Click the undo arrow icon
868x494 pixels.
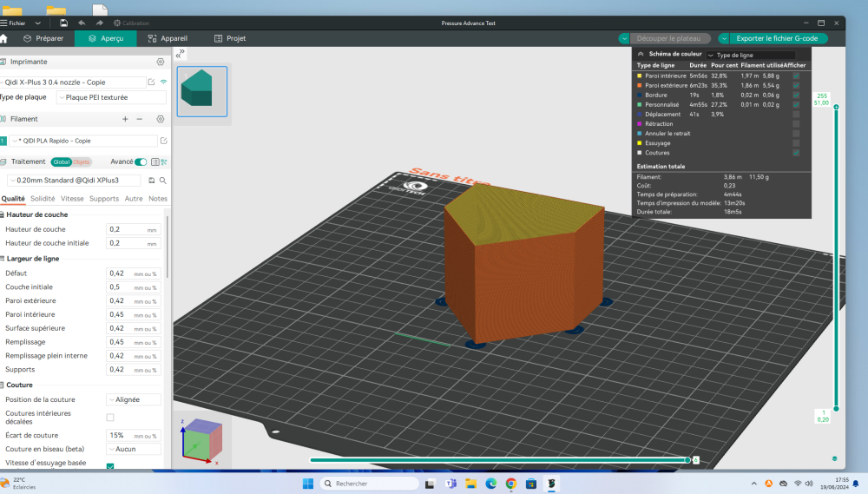point(82,23)
